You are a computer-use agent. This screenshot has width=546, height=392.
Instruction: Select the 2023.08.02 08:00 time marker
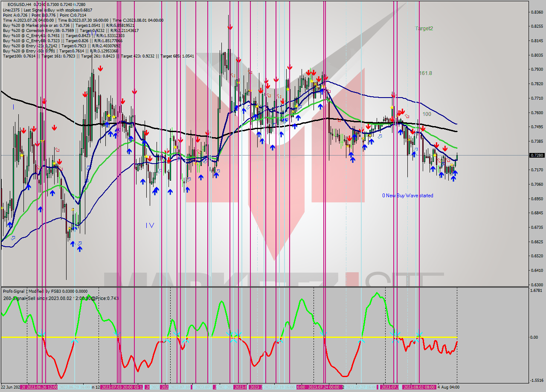(x=419, y=387)
